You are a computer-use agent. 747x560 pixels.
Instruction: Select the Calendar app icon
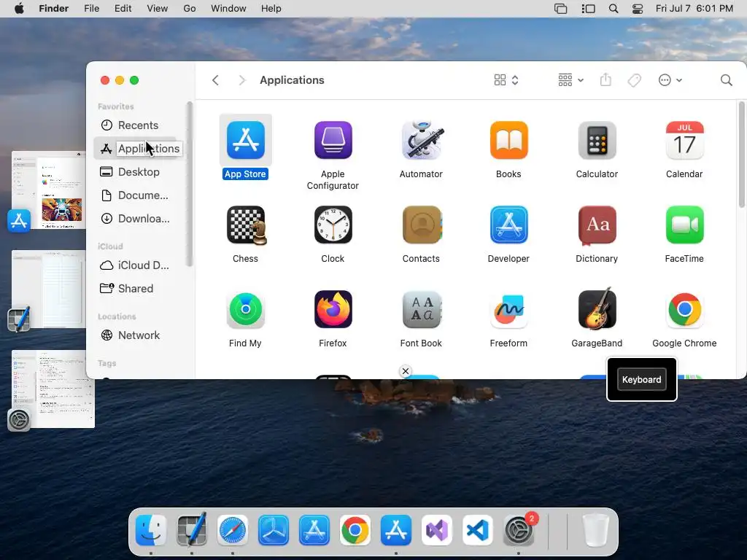click(x=684, y=140)
